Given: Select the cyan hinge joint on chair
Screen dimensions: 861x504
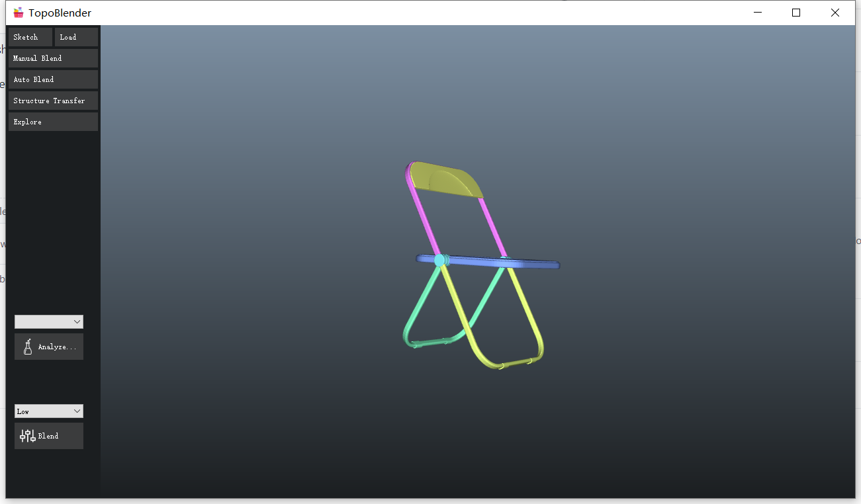Looking at the screenshot, I should pos(440,260).
